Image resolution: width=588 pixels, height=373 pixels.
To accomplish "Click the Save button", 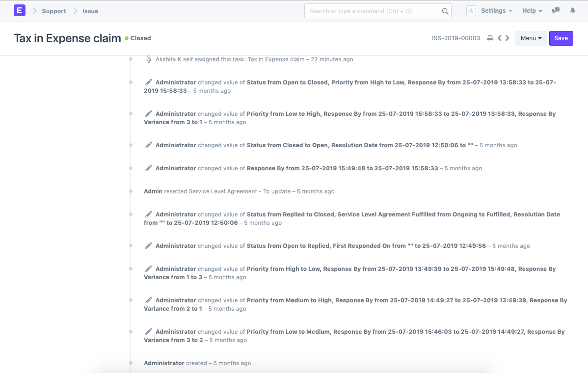I will (561, 38).
